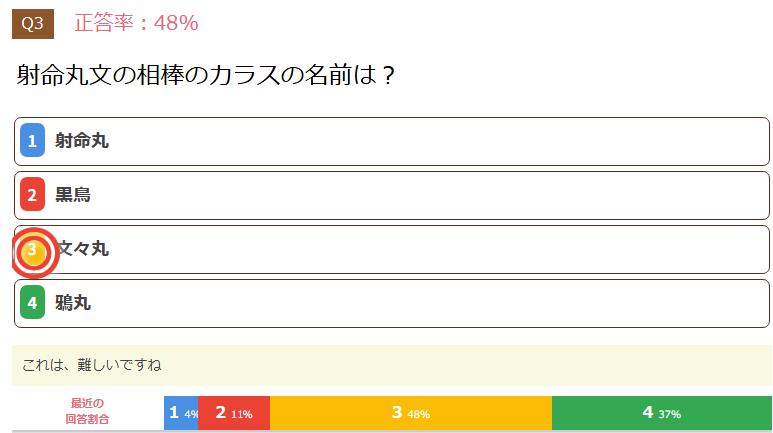Screen dimensions: 773x433
Task: Click the red number 2 answer badge
Action: tap(32, 195)
